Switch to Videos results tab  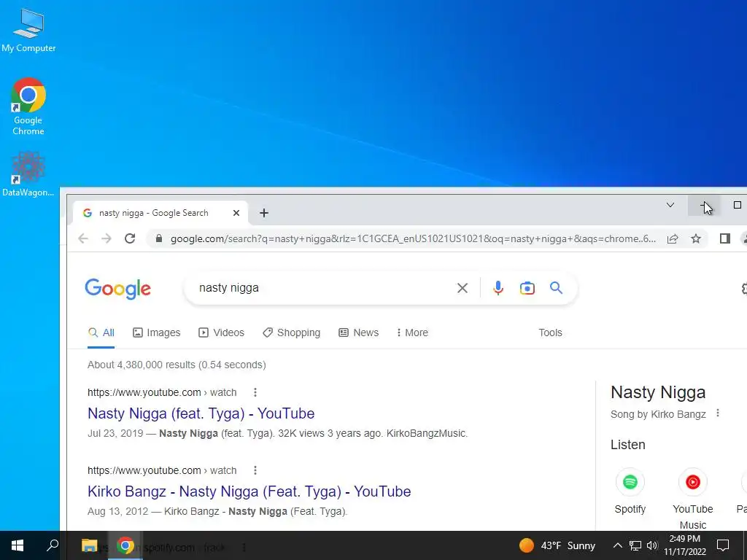(x=221, y=332)
